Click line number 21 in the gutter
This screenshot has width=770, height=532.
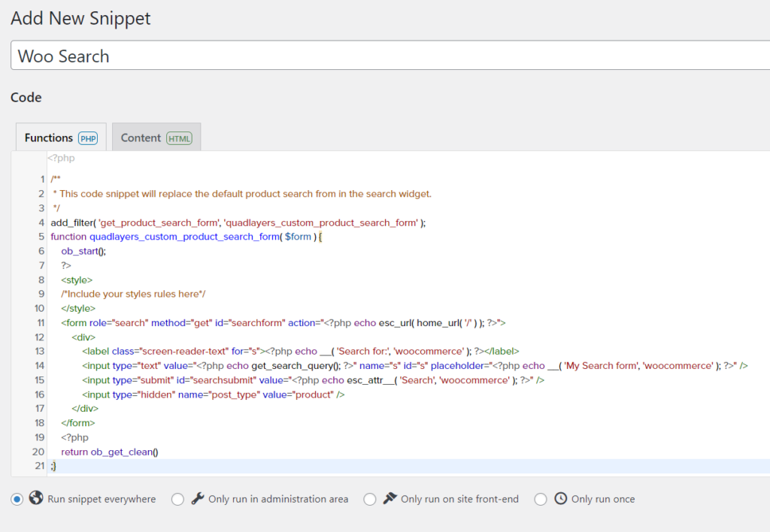click(39, 466)
